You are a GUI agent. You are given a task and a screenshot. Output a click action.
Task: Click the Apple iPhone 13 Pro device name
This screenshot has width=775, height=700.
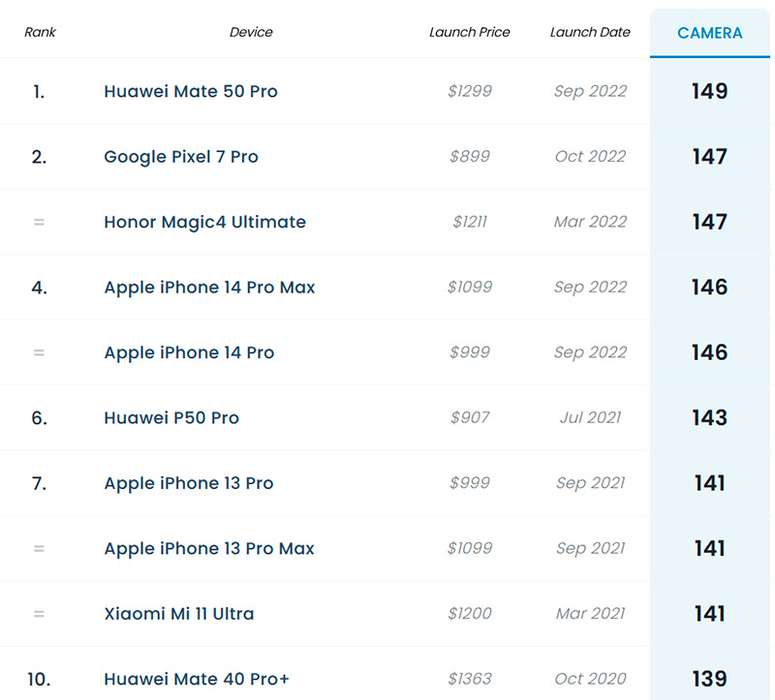click(189, 483)
